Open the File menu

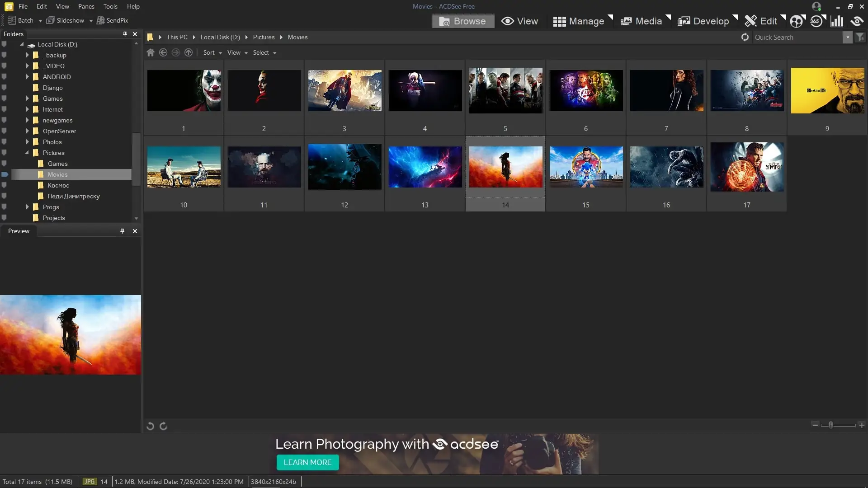[23, 6]
